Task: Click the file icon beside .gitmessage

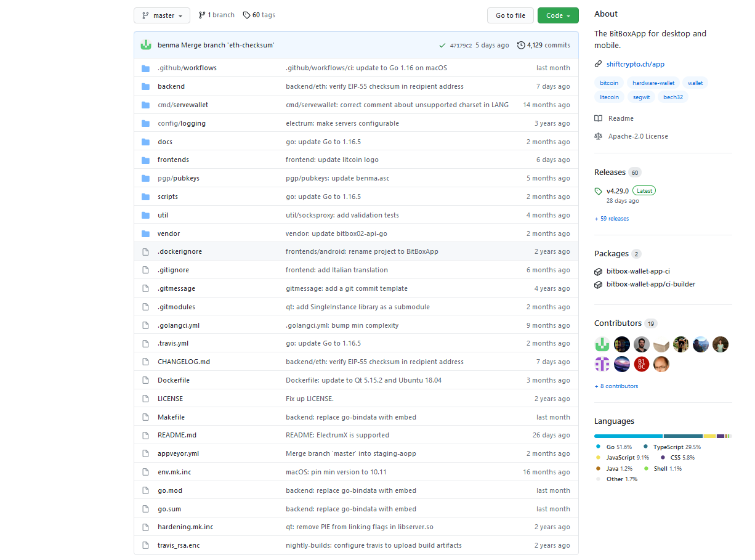Action: coord(146,288)
